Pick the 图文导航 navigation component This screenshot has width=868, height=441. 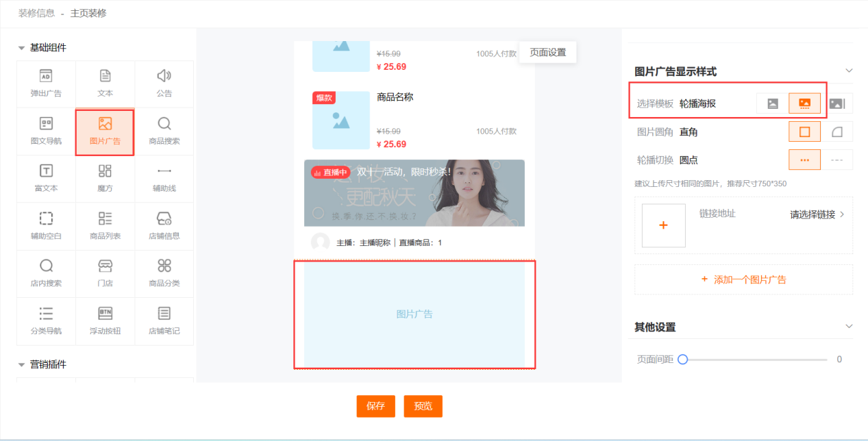(46, 131)
